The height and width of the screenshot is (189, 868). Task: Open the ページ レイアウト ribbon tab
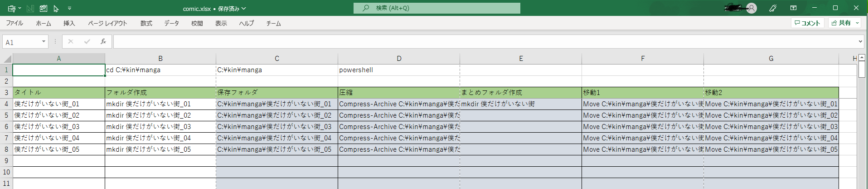pos(107,23)
